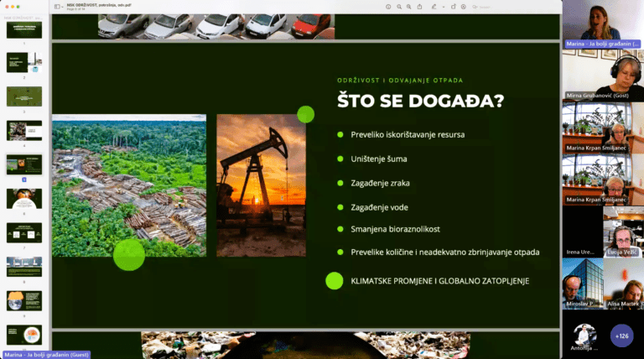644x359 pixels.
Task: Click the document info inspector icon
Action: coord(388,7)
